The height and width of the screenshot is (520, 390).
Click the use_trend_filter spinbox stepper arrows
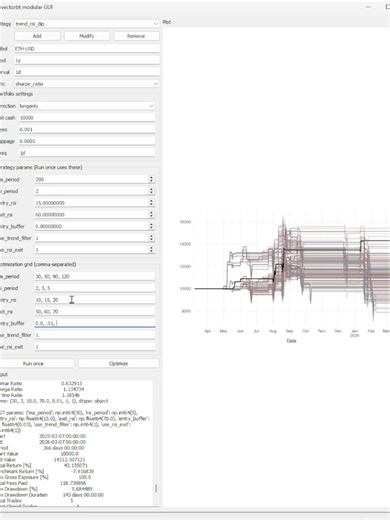pos(151,238)
